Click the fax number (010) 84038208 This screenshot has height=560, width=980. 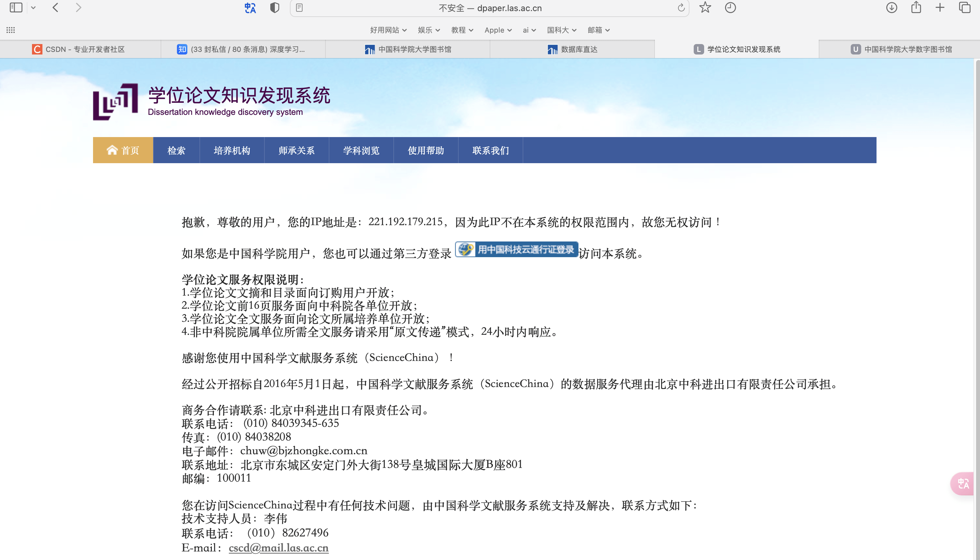pos(254,437)
